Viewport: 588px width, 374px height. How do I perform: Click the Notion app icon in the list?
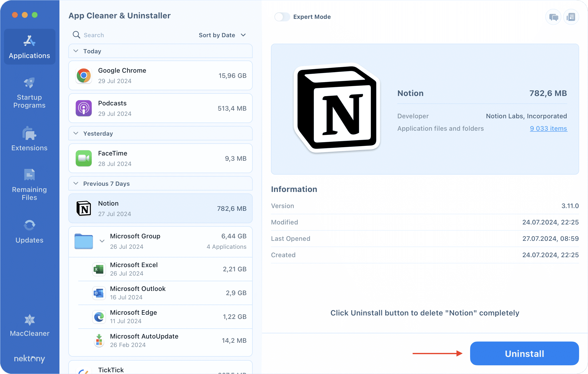(x=84, y=209)
